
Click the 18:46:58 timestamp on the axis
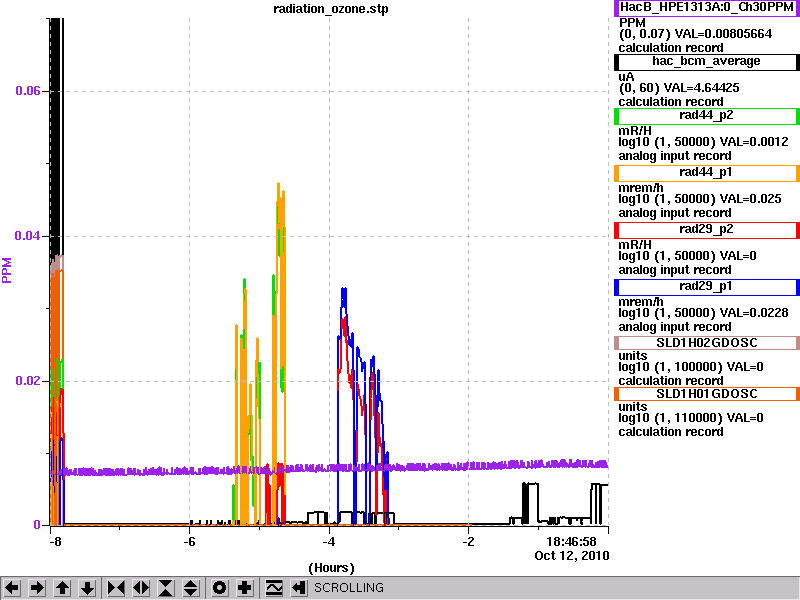click(x=571, y=541)
